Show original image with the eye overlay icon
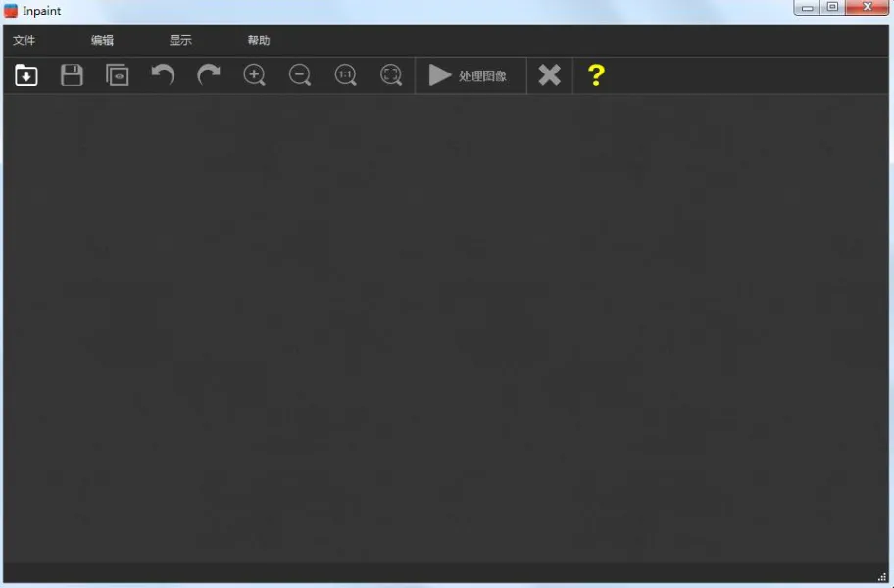The width and height of the screenshot is (894, 588). coord(118,75)
